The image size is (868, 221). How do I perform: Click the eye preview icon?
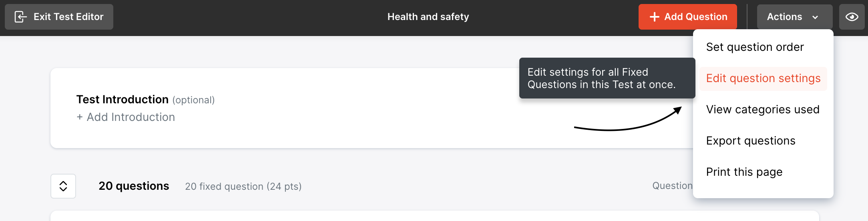tap(852, 17)
